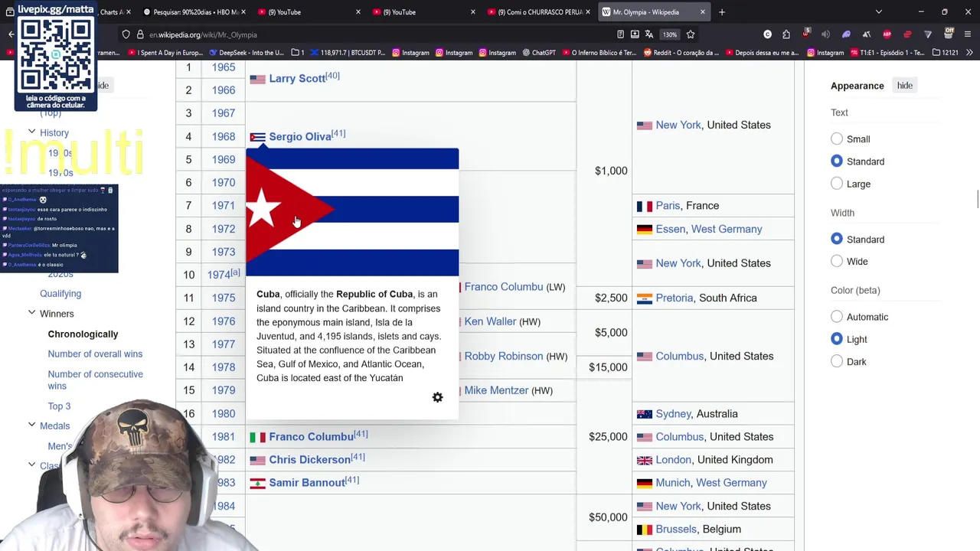
Task: Select Wide width option
Action: point(837,262)
